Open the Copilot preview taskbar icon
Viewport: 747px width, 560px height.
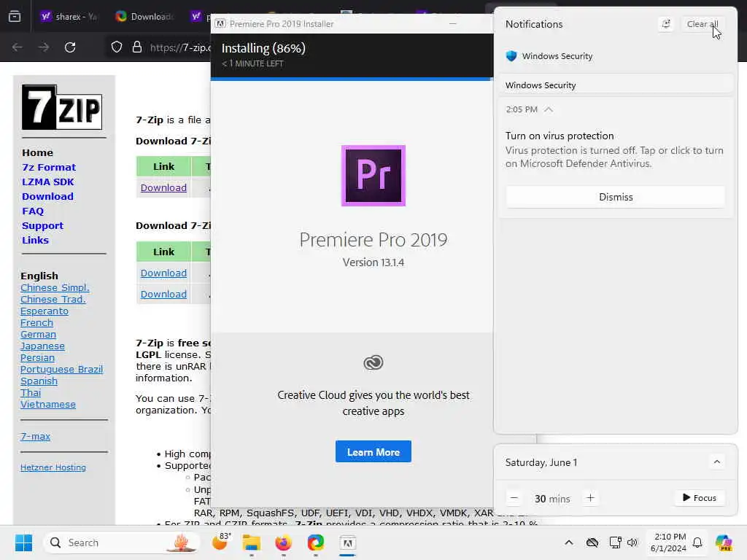click(x=724, y=542)
